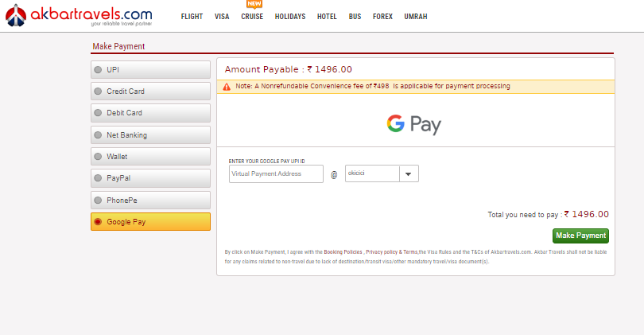Click the ENTER YOUR GOOGLE PAY UPI ID label
Image resolution: width=644 pixels, height=335 pixels.
[x=267, y=161]
